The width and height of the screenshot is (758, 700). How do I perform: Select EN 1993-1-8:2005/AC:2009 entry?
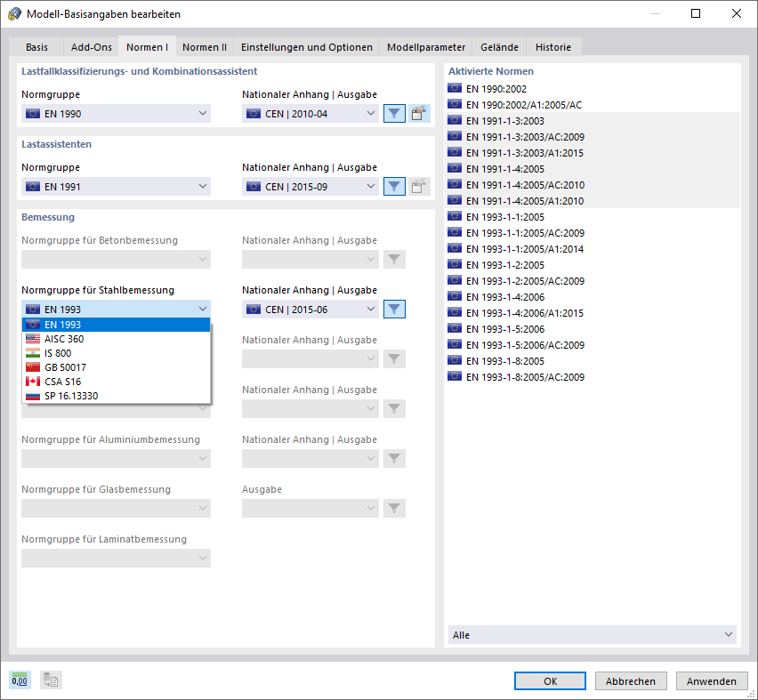tap(593, 376)
